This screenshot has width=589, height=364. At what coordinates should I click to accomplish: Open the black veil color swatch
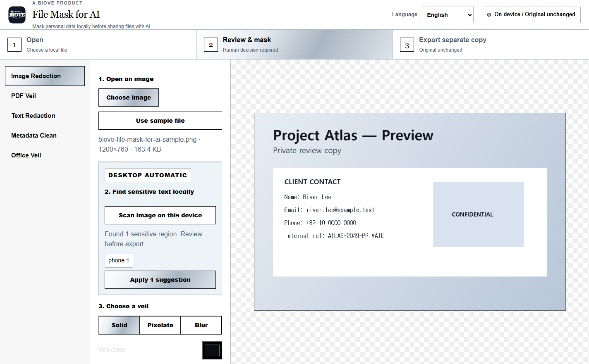(x=212, y=350)
